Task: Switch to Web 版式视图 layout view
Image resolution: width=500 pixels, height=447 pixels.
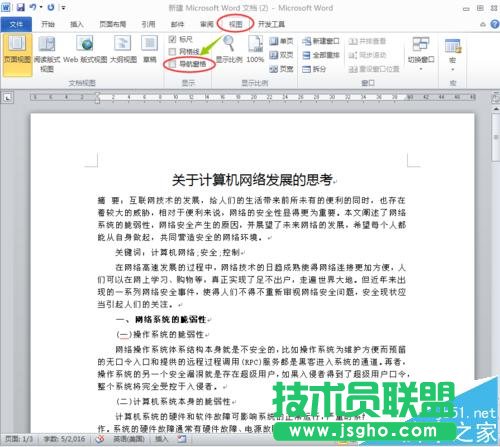Action: tap(85, 49)
